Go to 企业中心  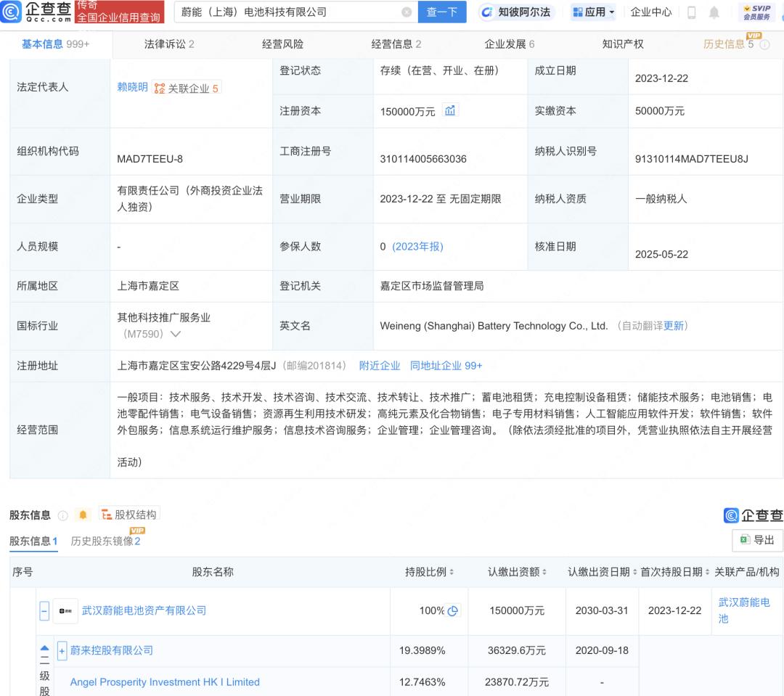pos(651,12)
